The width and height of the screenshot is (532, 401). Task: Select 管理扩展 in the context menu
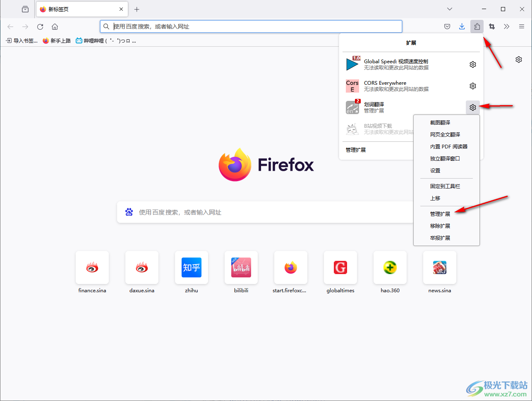point(440,214)
